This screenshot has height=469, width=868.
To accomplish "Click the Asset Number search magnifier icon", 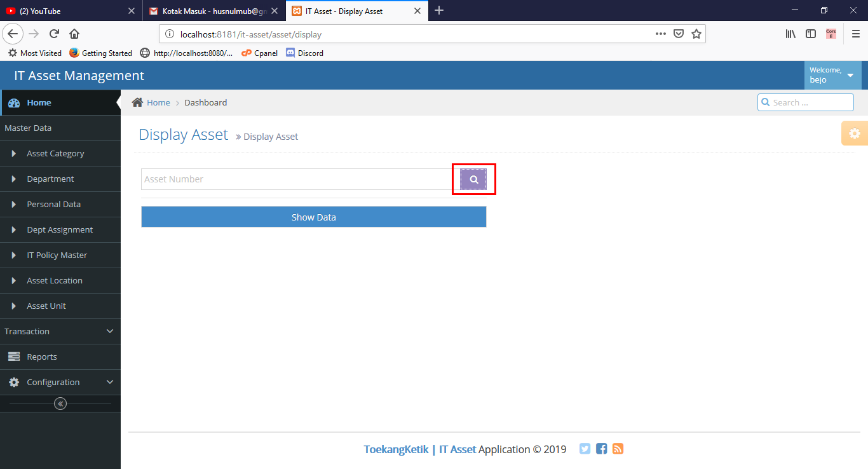I will pyautogui.click(x=473, y=179).
